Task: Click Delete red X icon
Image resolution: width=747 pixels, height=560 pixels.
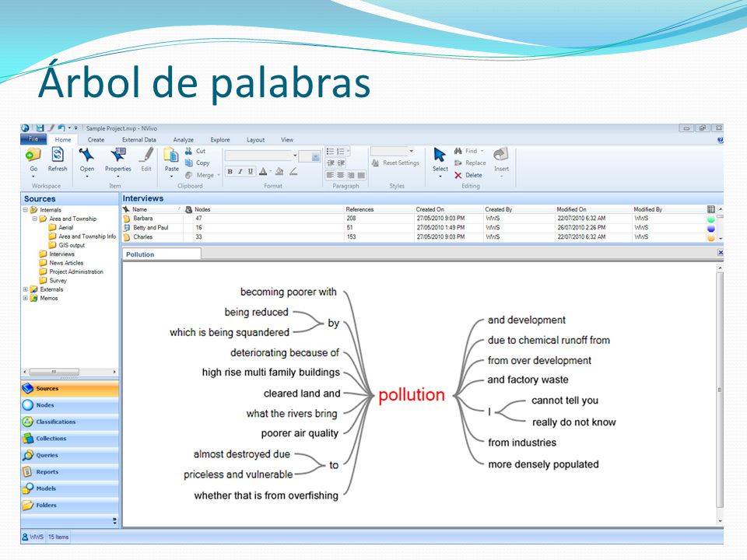Action: [x=458, y=175]
